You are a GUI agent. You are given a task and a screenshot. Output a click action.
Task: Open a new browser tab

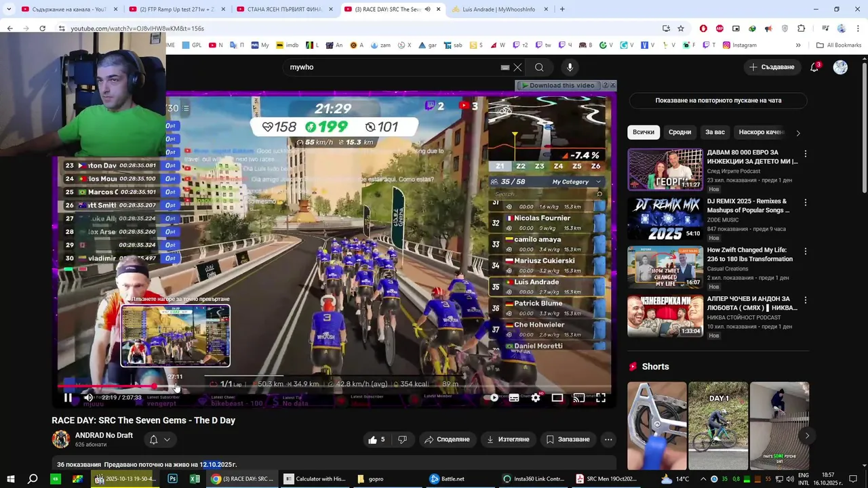point(562,9)
